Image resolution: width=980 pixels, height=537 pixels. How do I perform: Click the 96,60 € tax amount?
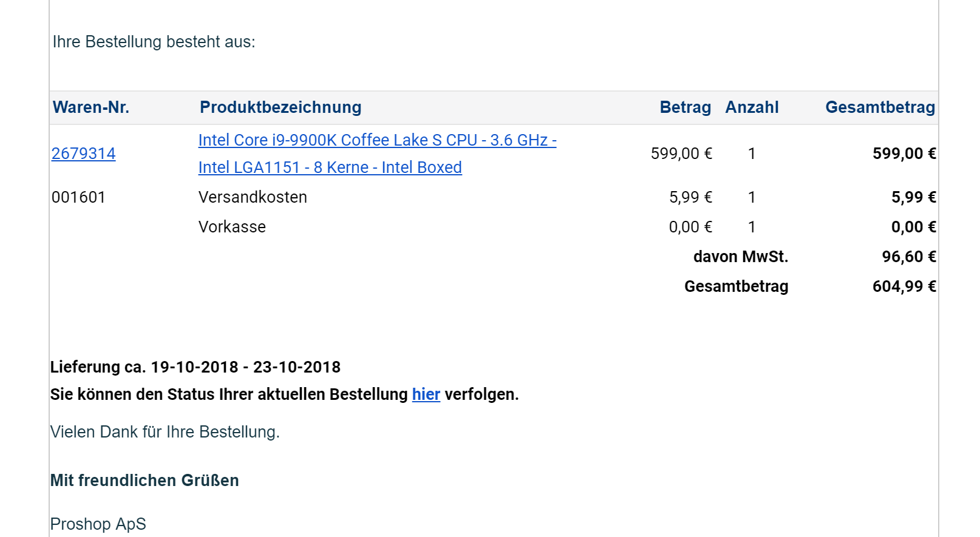click(x=909, y=257)
